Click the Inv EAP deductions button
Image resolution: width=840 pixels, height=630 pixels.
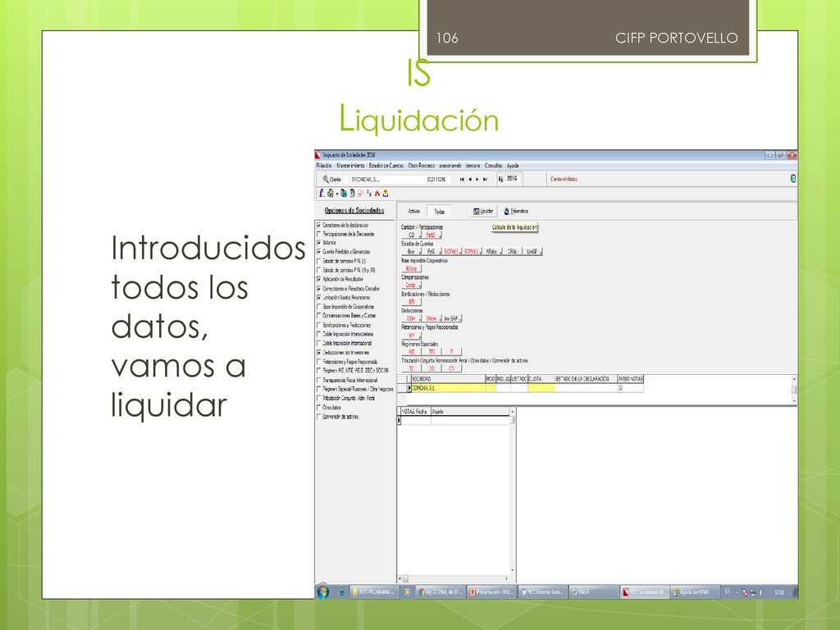[x=452, y=318]
